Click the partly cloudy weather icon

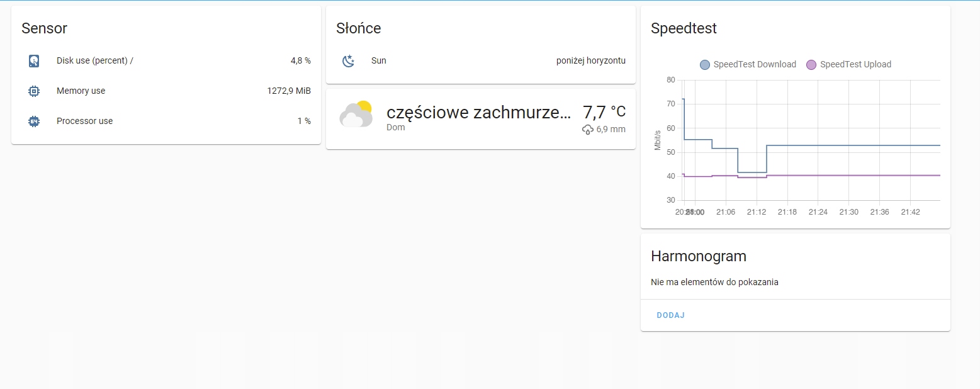pyautogui.click(x=356, y=115)
